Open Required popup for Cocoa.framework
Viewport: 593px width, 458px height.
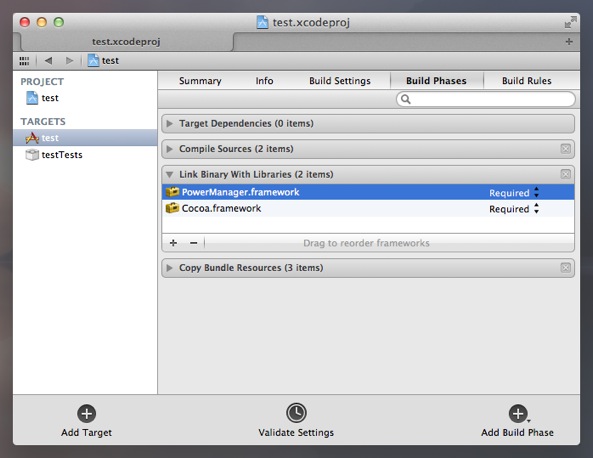pyautogui.click(x=514, y=209)
